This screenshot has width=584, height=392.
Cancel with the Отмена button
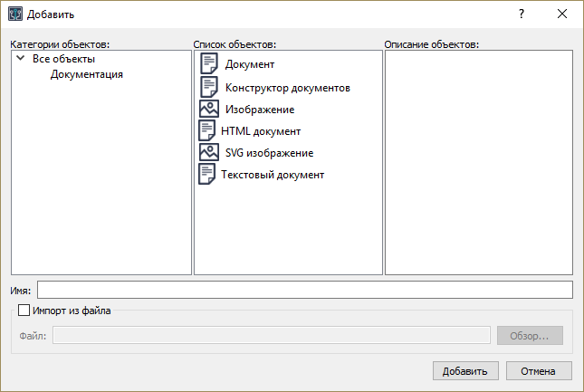[539, 371]
